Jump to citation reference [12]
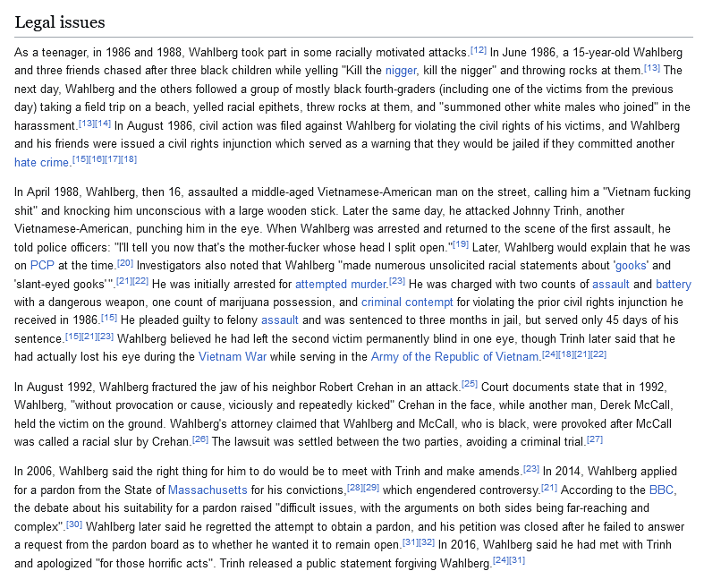 (479, 48)
